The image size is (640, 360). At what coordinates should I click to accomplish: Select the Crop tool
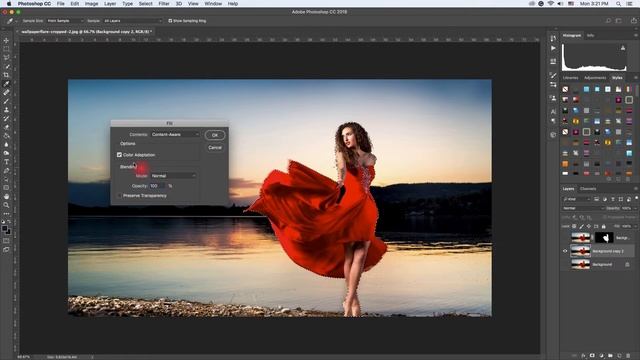(x=6, y=75)
